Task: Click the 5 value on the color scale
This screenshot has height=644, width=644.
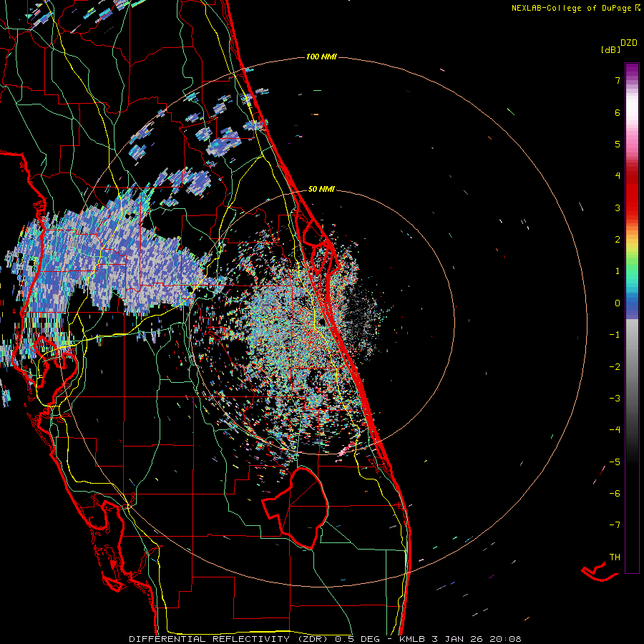Action: point(618,144)
